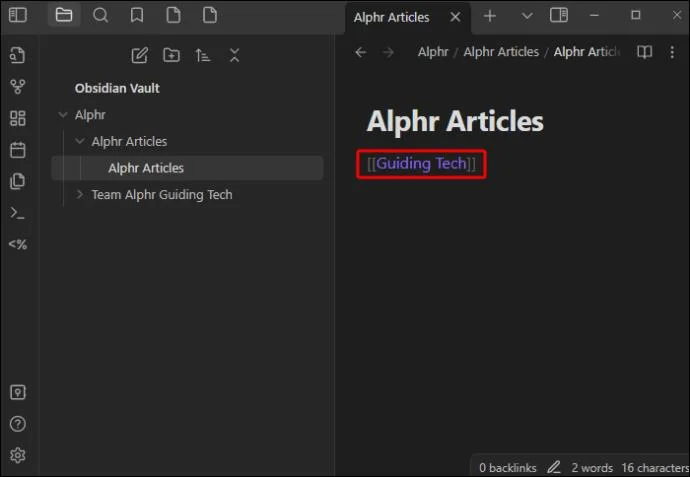Open the search panel icon

click(100, 15)
